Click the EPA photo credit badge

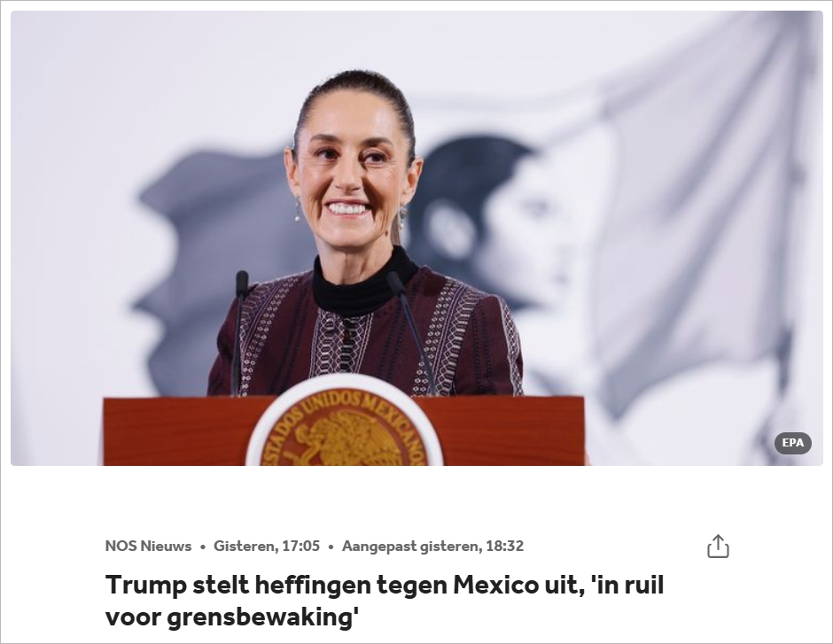(792, 443)
